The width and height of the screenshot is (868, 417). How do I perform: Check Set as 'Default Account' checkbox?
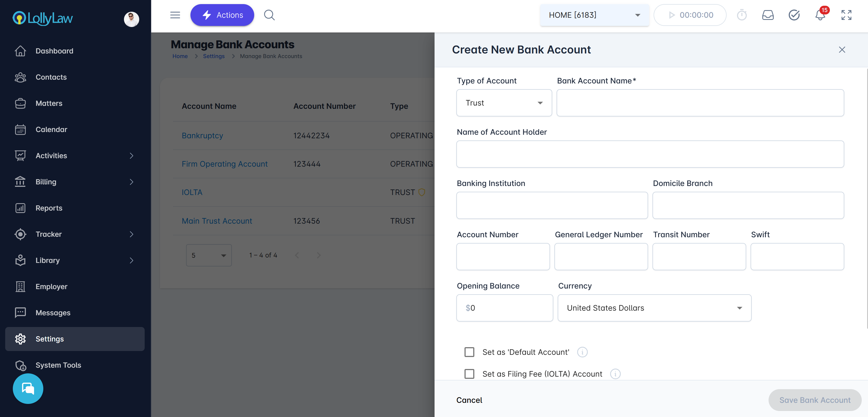click(469, 352)
